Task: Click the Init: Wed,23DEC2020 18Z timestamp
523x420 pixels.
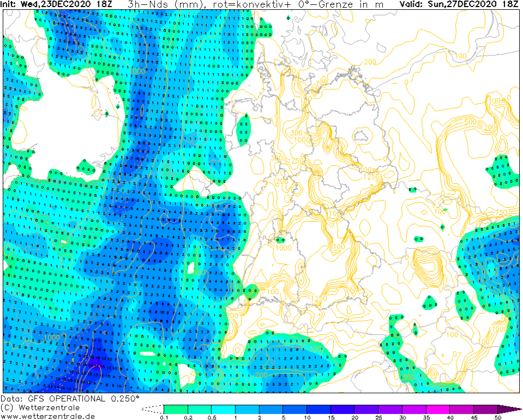Action: 57,4
